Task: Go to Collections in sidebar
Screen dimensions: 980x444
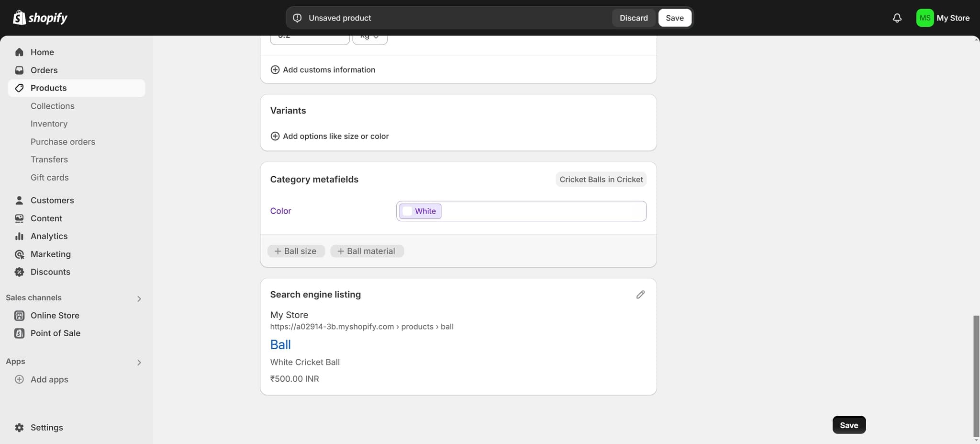Action: tap(53, 106)
